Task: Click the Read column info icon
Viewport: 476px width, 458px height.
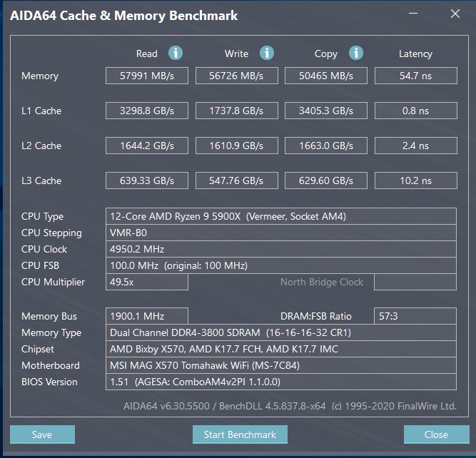Action: 176,53
